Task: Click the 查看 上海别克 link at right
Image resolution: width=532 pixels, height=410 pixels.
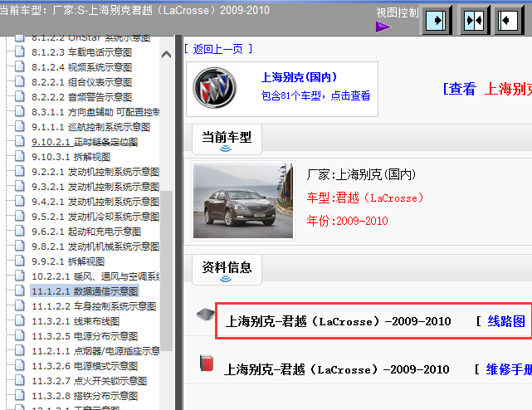Action: pyautogui.click(x=487, y=89)
